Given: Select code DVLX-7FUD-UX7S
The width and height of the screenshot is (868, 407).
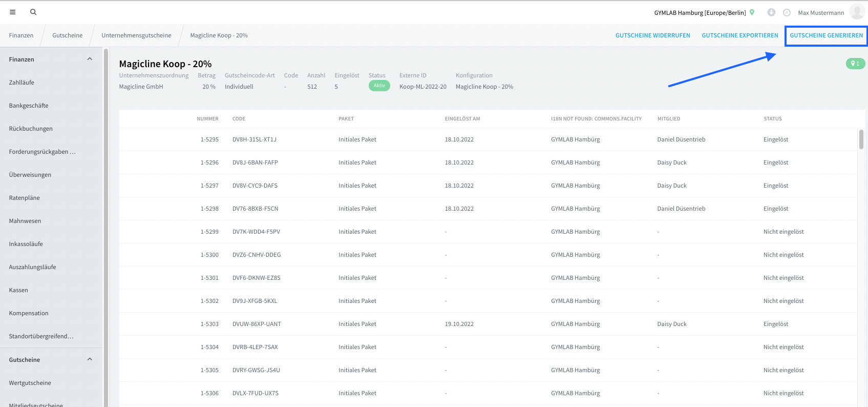Looking at the screenshot, I should click(256, 393).
